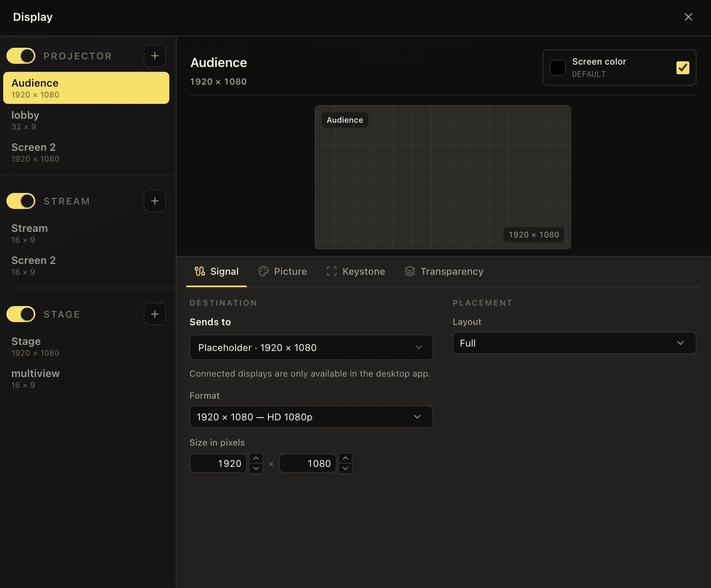
Task: Click the Picture tab palette icon
Action: point(264,272)
